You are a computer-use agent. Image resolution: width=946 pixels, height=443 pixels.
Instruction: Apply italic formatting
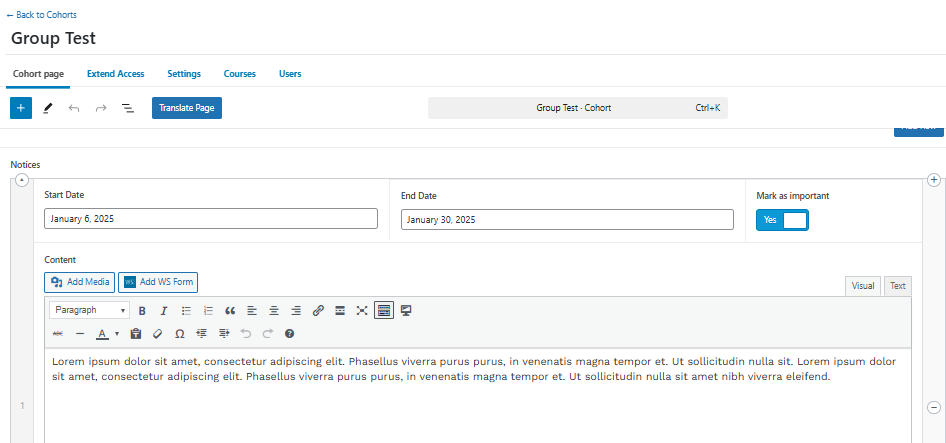[164, 311]
